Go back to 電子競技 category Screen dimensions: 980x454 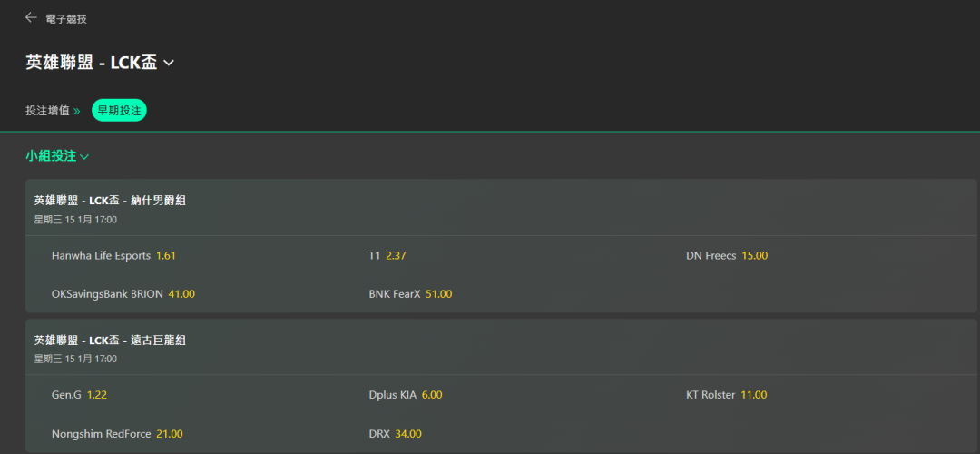tap(66, 18)
